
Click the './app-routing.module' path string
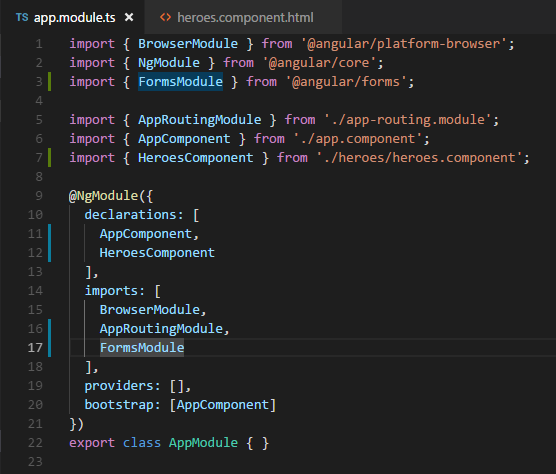tap(408, 119)
